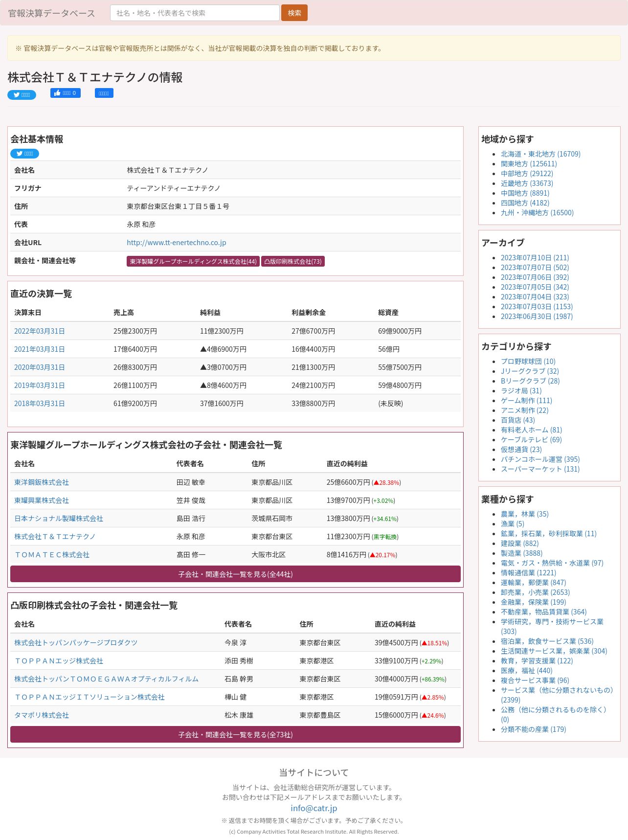Open プロ野球球団 category
The width and height of the screenshot is (628, 840).
point(528,362)
